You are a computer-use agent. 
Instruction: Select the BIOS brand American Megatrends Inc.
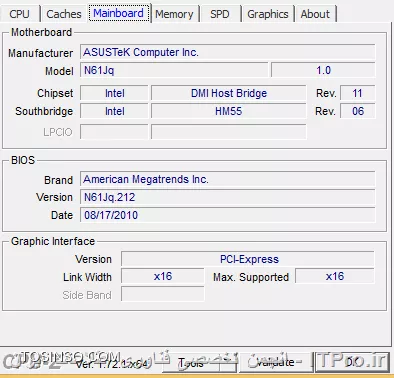227,179
